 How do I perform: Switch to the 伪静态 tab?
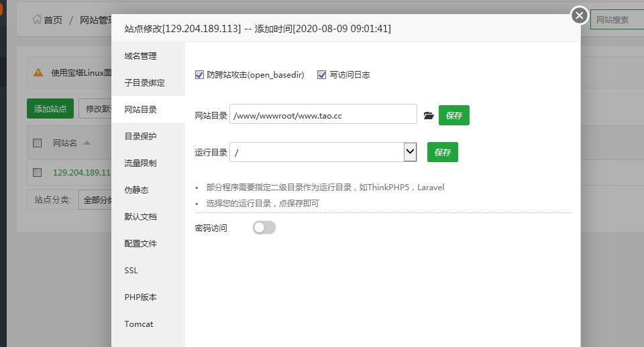136,190
